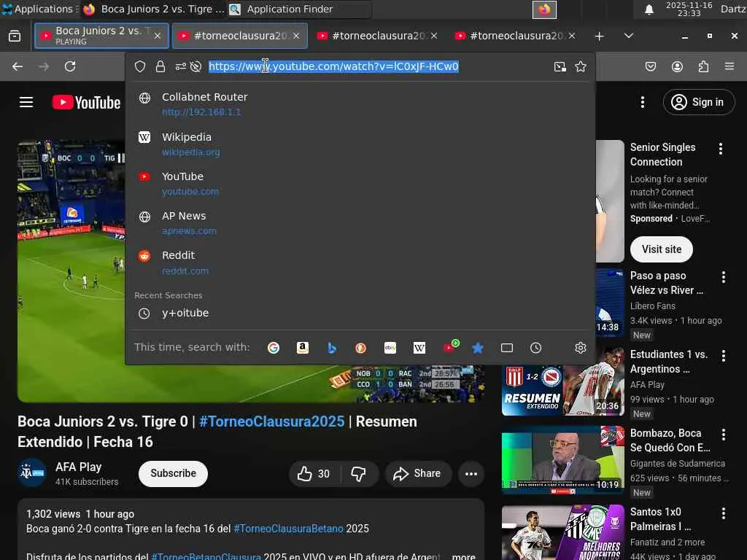Open options for Santos 1x0 Palmeiras video

(724, 513)
